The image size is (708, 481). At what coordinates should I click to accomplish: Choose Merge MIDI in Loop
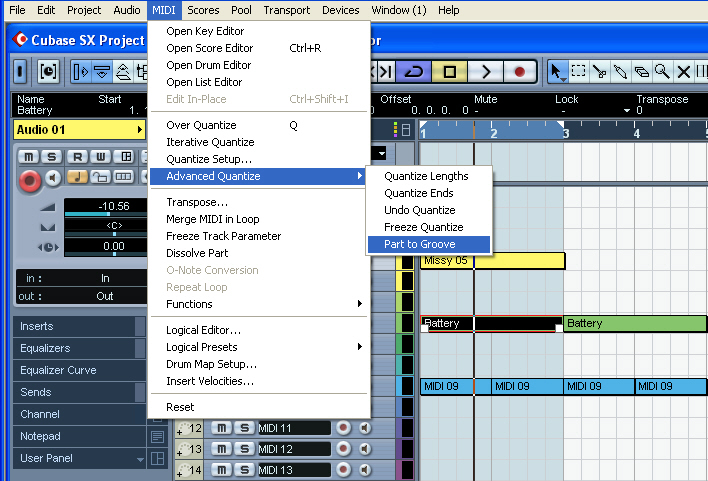(259, 219)
